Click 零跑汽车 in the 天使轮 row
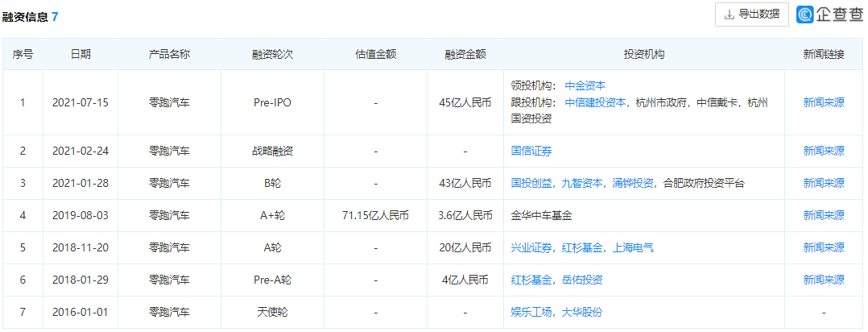868x332 pixels. click(x=169, y=312)
